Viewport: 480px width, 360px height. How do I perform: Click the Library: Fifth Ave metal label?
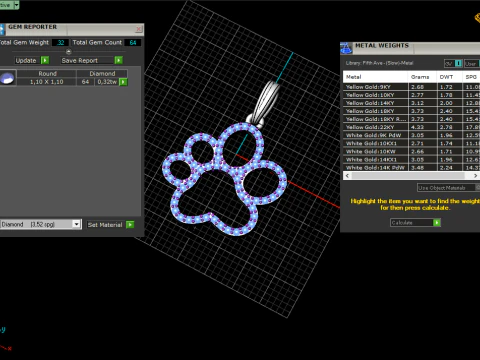(379, 63)
